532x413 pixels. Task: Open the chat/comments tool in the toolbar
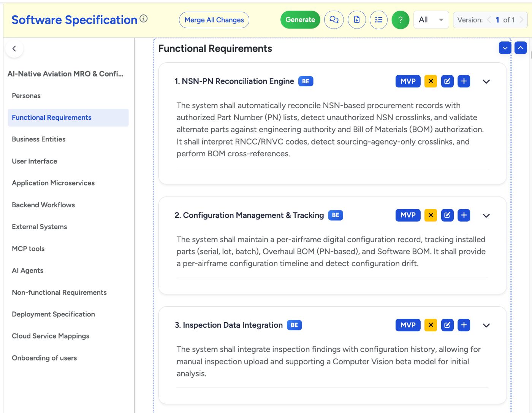334,19
